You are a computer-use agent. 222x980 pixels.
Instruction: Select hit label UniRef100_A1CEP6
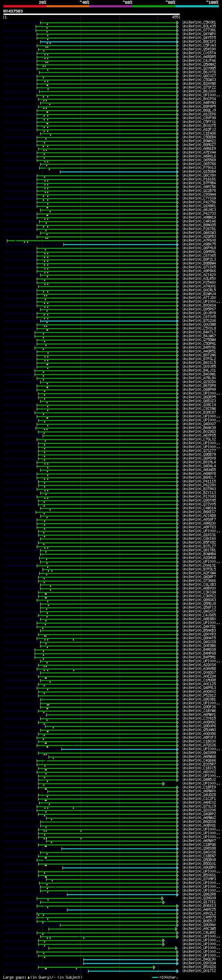pyautogui.click(x=199, y=114)
